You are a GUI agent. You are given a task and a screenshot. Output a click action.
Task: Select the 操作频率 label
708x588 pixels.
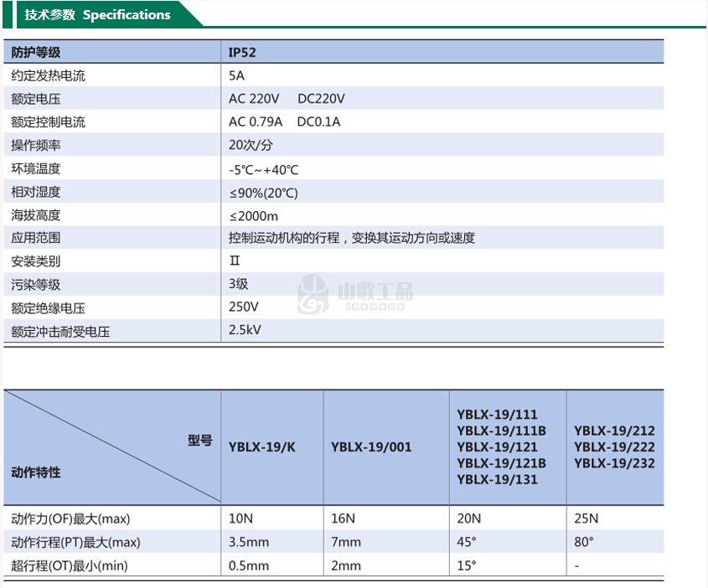tap(36, 145)
